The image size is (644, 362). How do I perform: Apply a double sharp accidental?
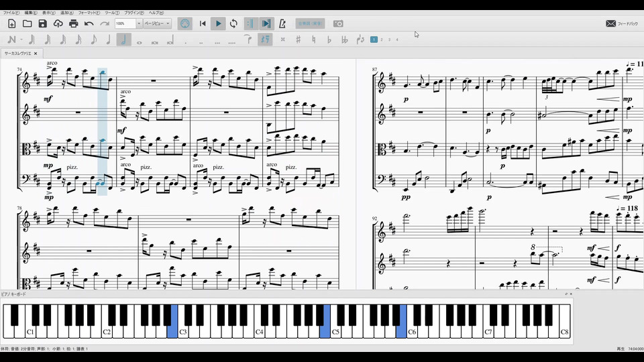(282, 40)
